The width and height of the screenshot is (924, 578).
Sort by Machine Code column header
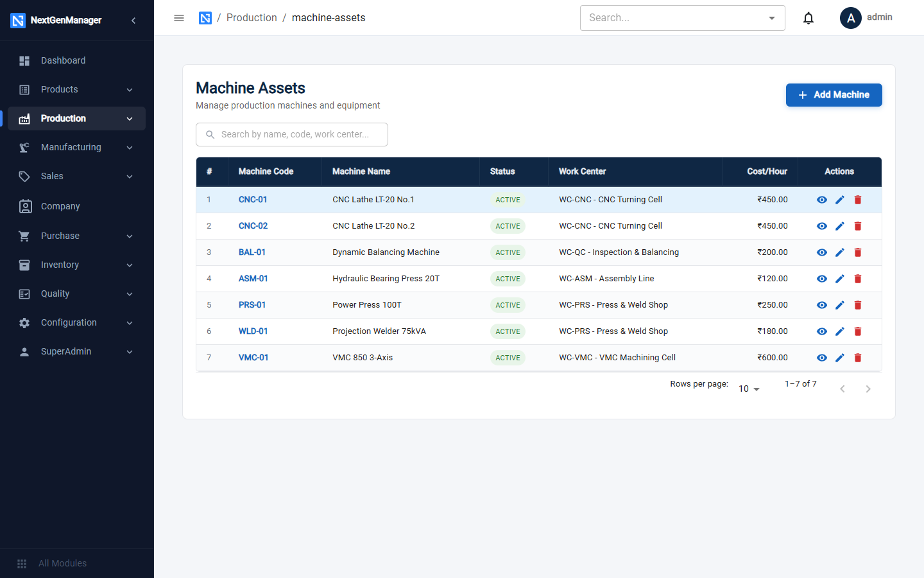point(266,171)
